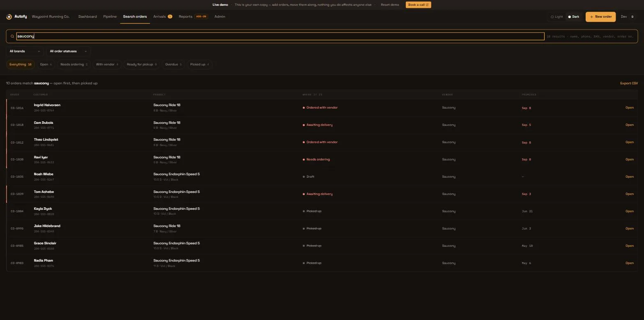Screen dimensions: 644x320
Task: Filter by Ready for pickup chip
Action: (x=142, y=65)
